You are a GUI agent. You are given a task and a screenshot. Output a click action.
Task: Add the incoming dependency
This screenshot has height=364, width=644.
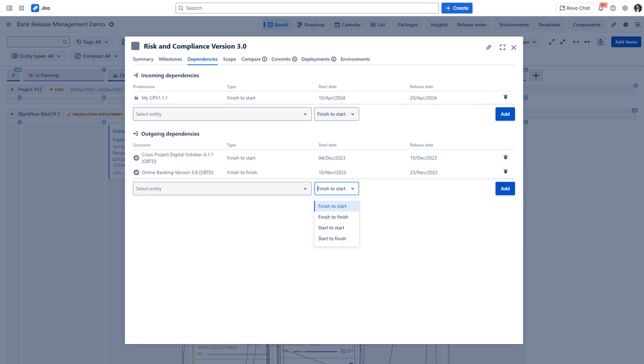point(505,114)
